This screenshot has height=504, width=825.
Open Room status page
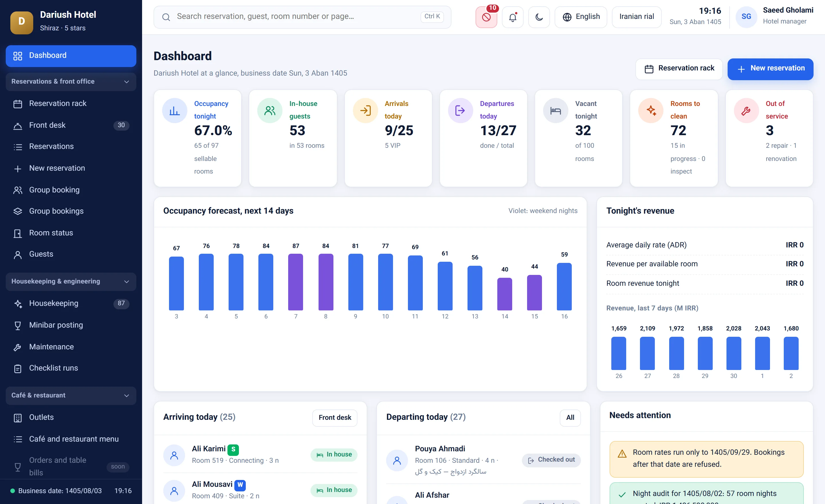coord(71,233)
